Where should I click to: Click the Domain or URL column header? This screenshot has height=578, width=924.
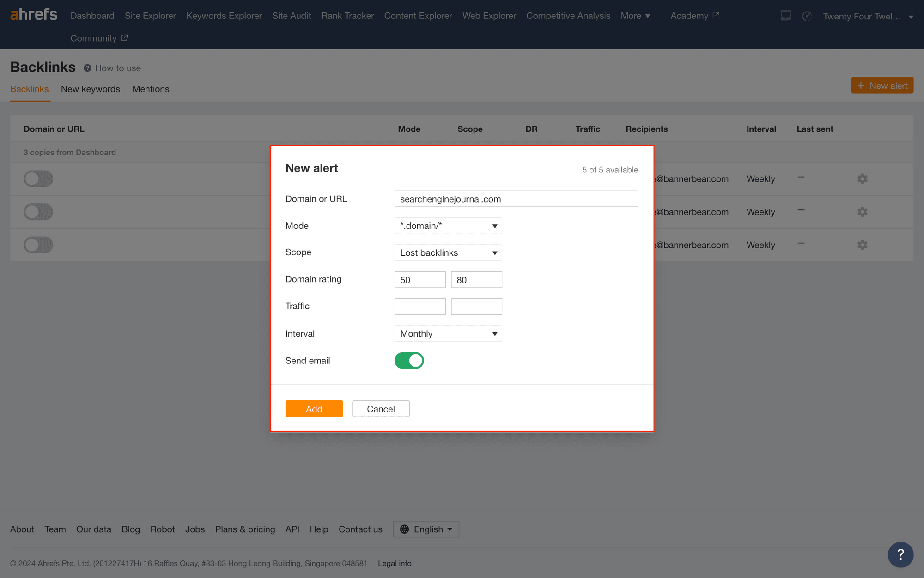point(54,129)
